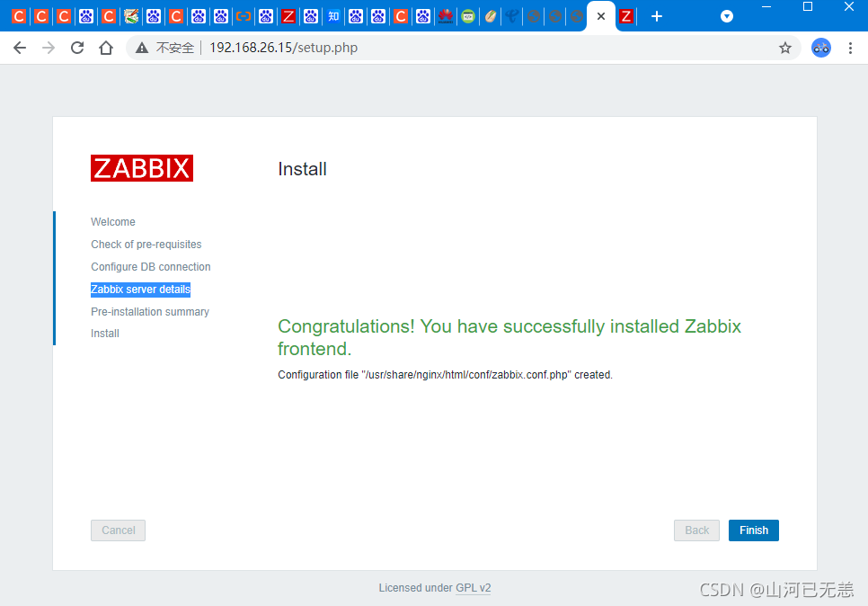Click the Configure DB connection step
The width and height of the screenshot is (868, 606).
151,266
